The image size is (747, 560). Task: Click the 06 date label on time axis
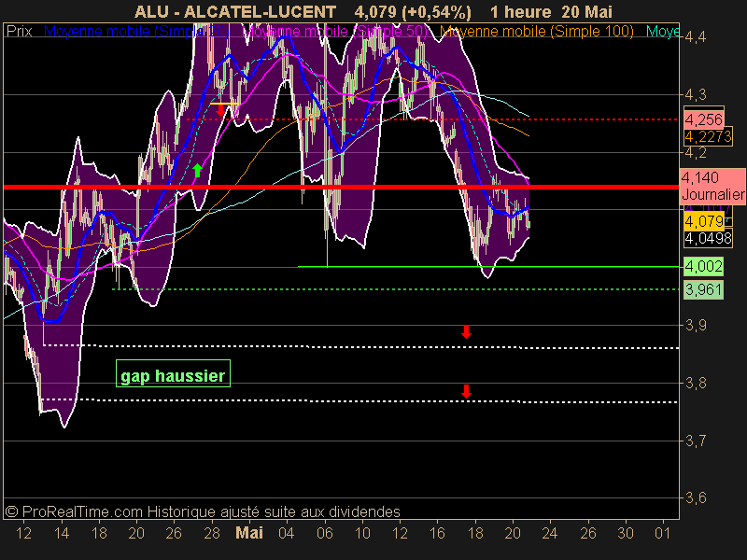[x=324, y=532]
